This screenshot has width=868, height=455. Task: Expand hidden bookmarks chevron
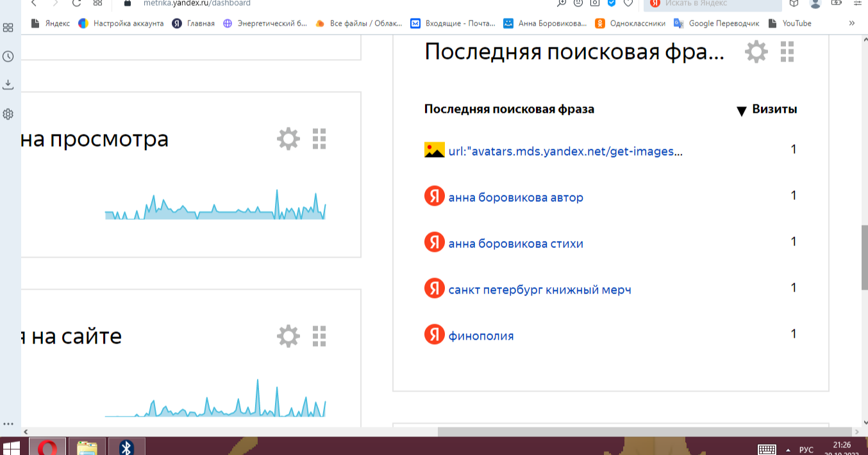point(852,24)
